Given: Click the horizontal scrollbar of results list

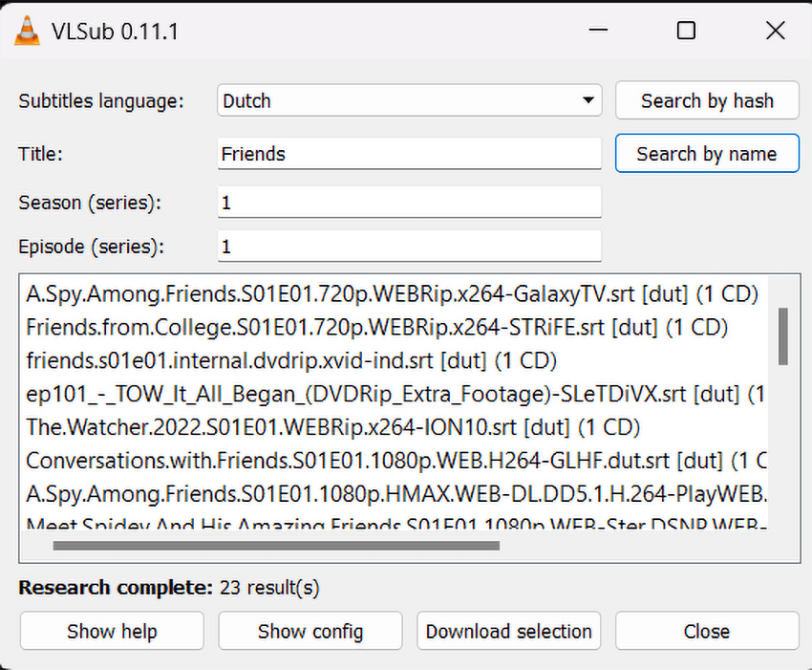Looking at the screenshot, I should 277,547.
